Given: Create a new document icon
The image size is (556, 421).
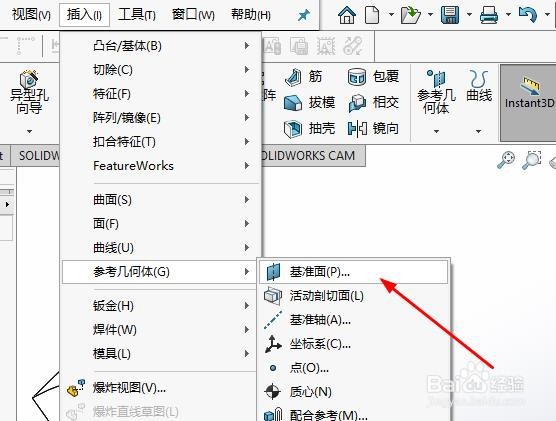Looking at the screenshot, I should click(372, 15).
